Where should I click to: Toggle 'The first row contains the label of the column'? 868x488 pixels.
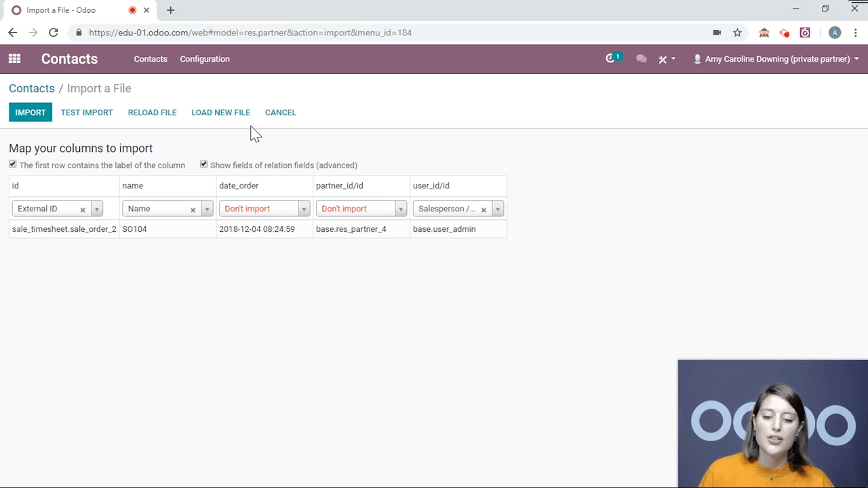[12, 164]
